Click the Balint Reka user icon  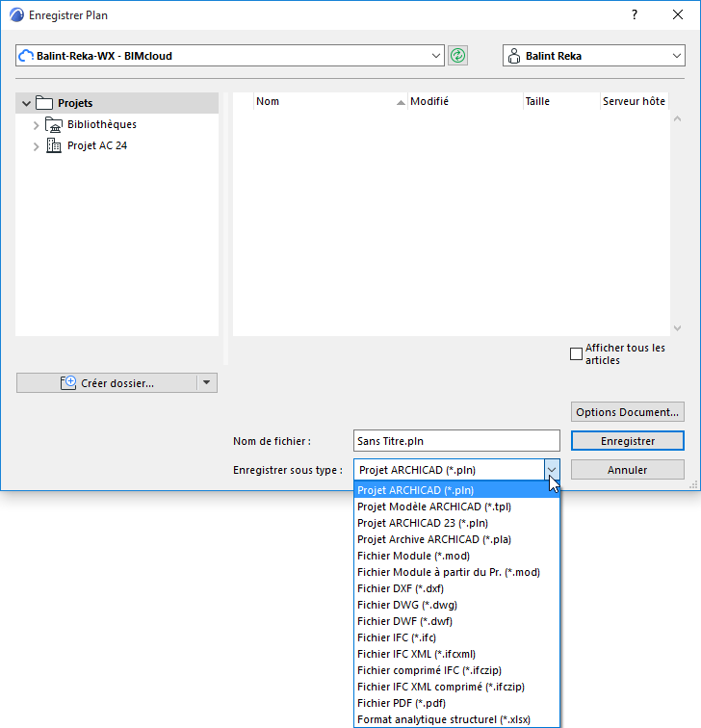(514, 56)
